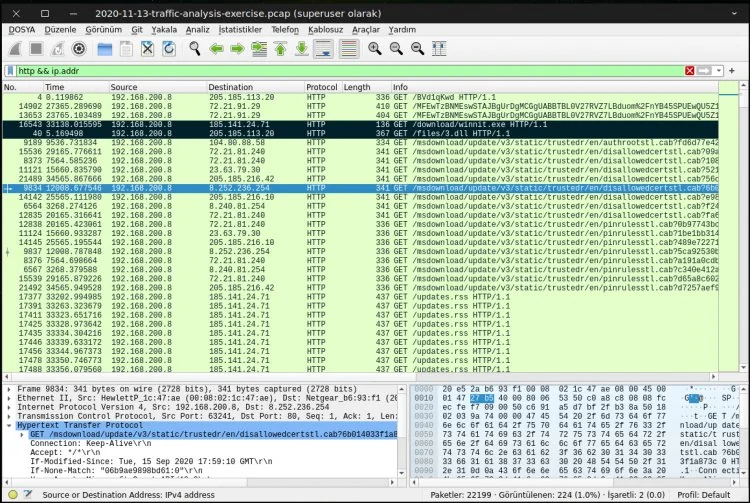Open expert information status icon
Viewport: 750px width, 503px height.
click(13, 495)
